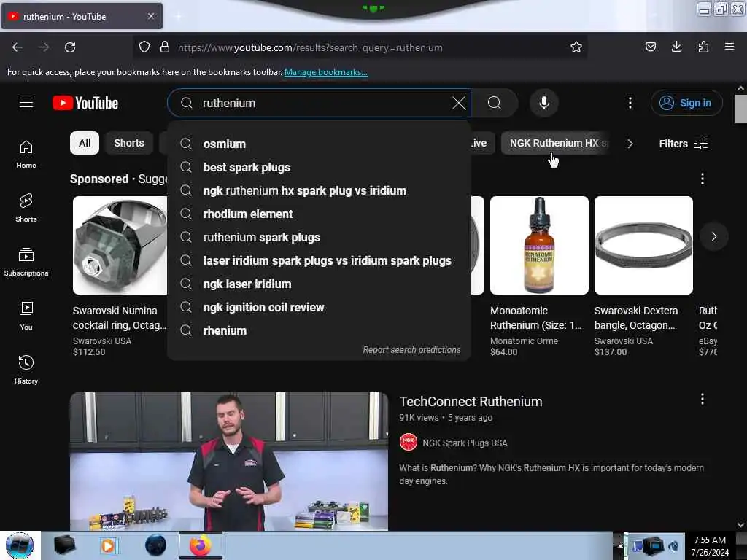This screenshot has height=560, width=747.
Task: Click the Monoatomic Ruthenium bottle image
Action: 539,245
